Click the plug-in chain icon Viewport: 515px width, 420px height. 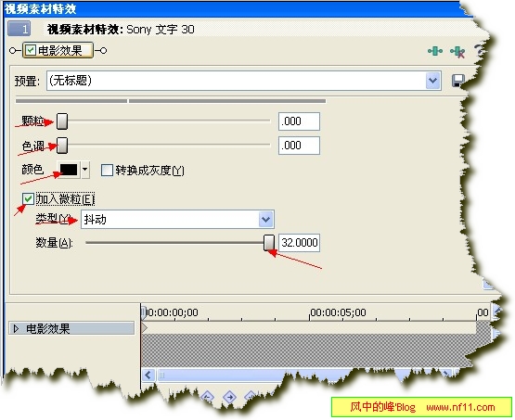tap(435, 51)
